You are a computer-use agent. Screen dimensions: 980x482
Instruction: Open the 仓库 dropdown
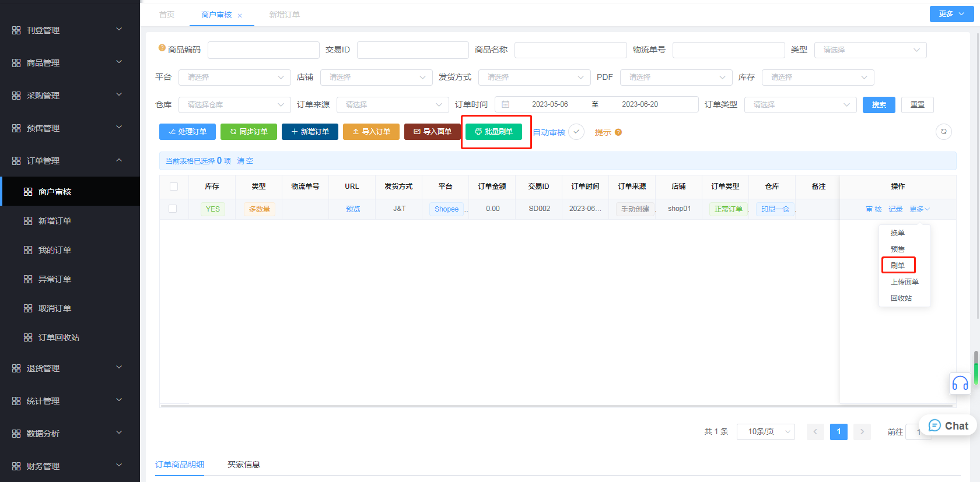pos(235,105)
